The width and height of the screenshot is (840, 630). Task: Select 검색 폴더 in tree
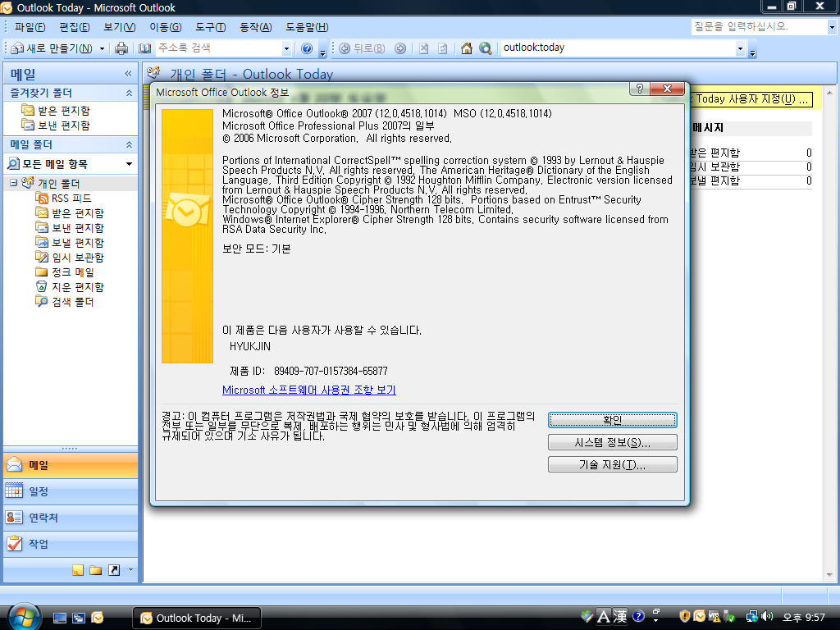coord(65,302)
